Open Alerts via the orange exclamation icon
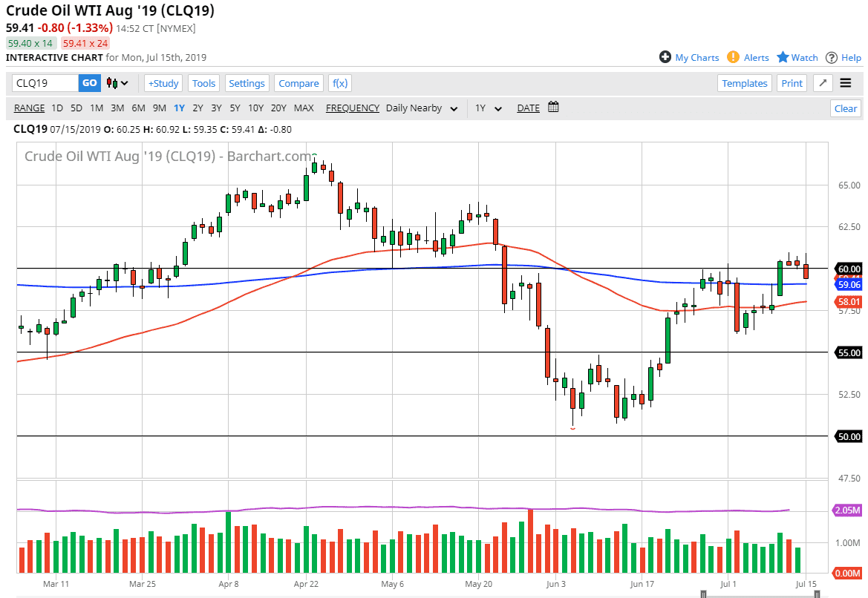868x598 pixels. coord(734,57)
